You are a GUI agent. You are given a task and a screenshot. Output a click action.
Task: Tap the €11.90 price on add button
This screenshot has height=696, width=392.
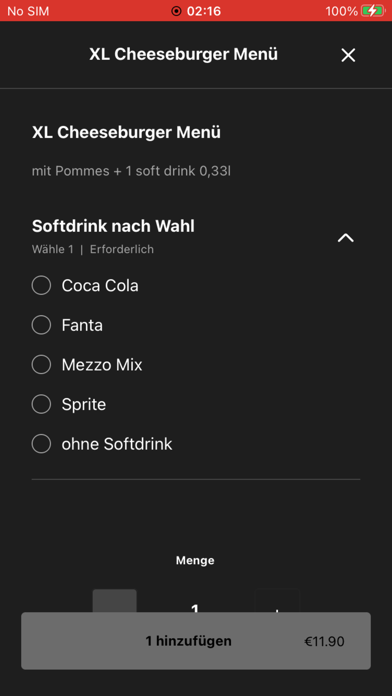[324, 641]
